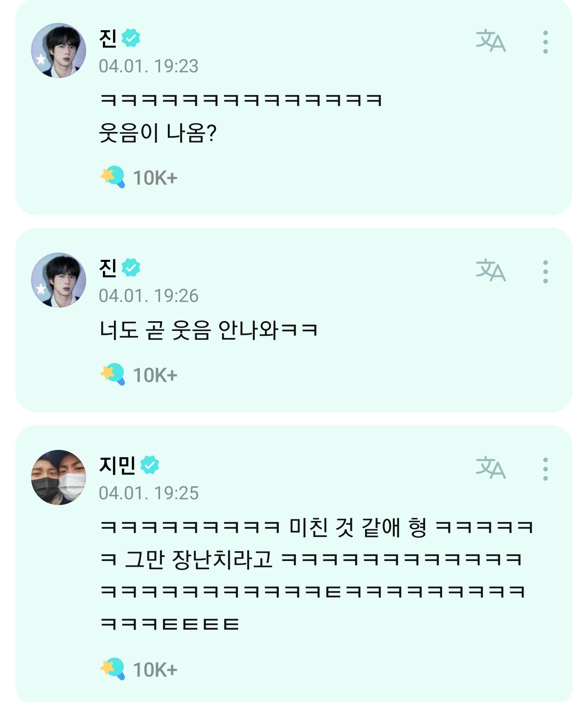588x702 pixels.
Task: Open the post text '미친 것 같애 형'
Action: [357, 527]
